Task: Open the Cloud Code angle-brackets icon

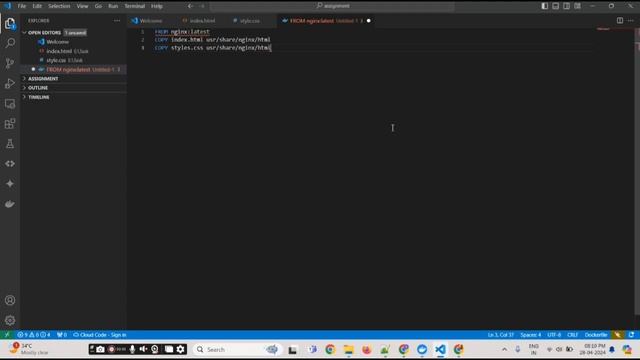Action: point(10,164)
